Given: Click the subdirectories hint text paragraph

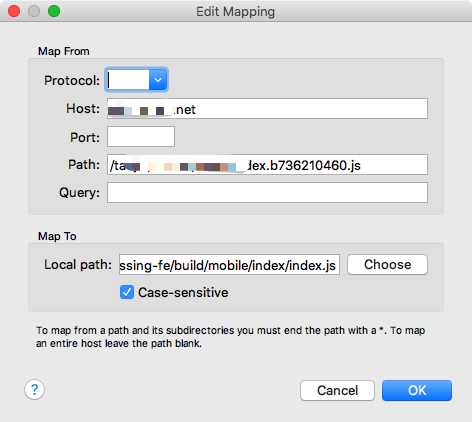Looking at the screenshot, I should [231, 337].
